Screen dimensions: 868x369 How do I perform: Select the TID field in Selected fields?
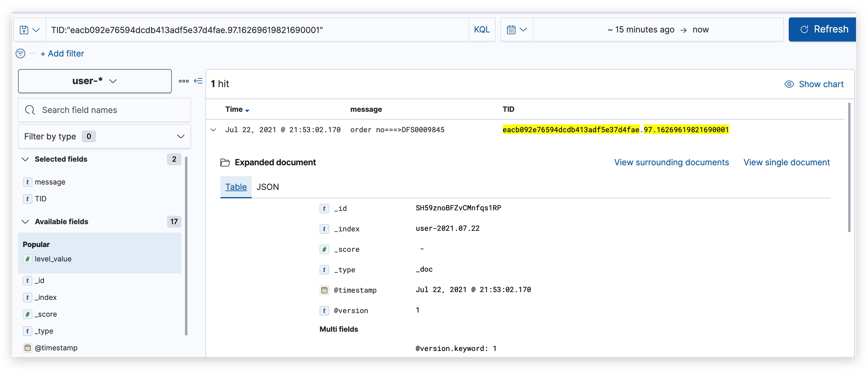coord(41,199)
